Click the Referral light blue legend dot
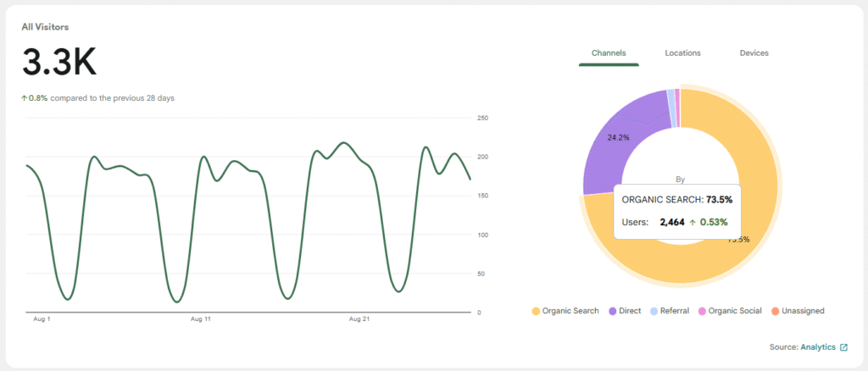The width and height of the screenshot is (868, 371). (652, 311)
